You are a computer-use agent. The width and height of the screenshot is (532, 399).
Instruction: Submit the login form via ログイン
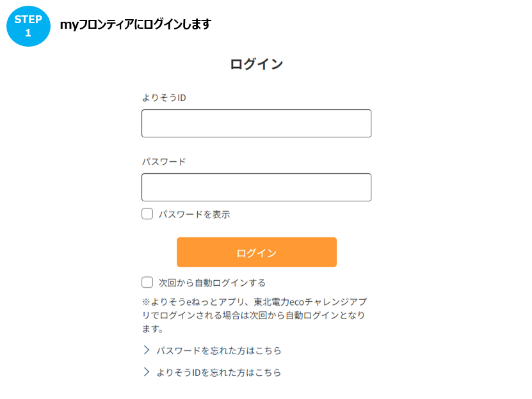coord(256,252)
